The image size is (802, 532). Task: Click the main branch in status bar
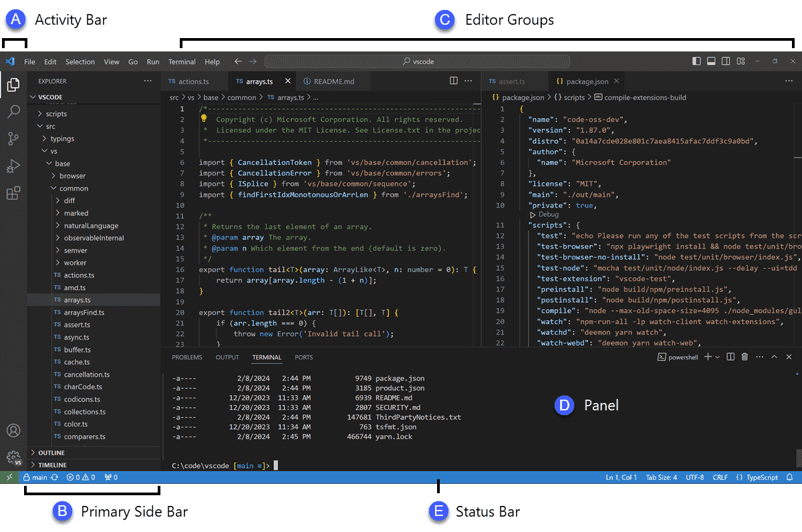point(35,477)
